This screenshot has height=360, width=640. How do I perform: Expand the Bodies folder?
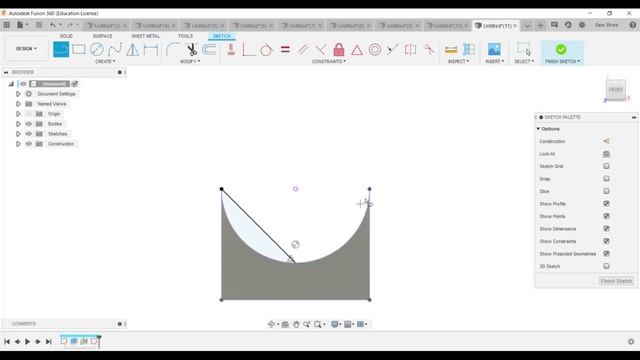[18, 124]
